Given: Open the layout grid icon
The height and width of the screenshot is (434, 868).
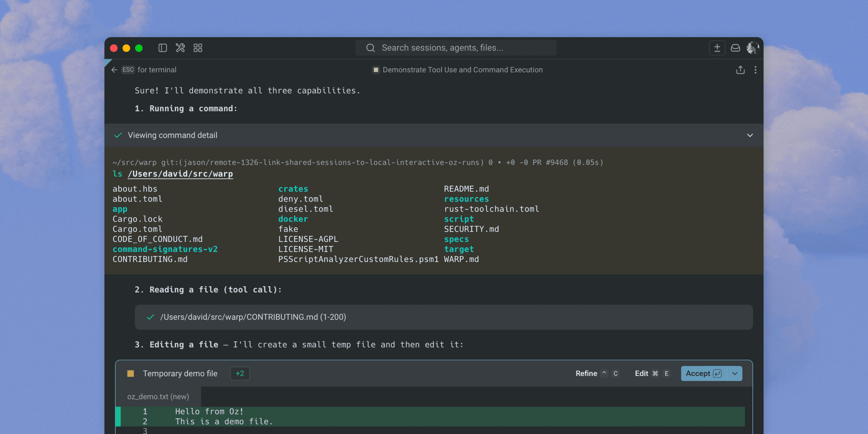Looking at the screenshot, I should tap(198, 48).
